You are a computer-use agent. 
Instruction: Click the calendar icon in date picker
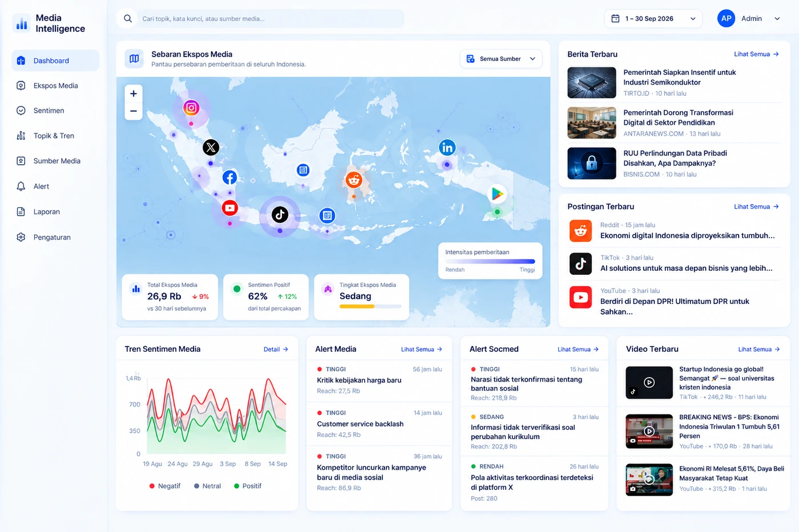pyautogui.click(x=615, y=19)
